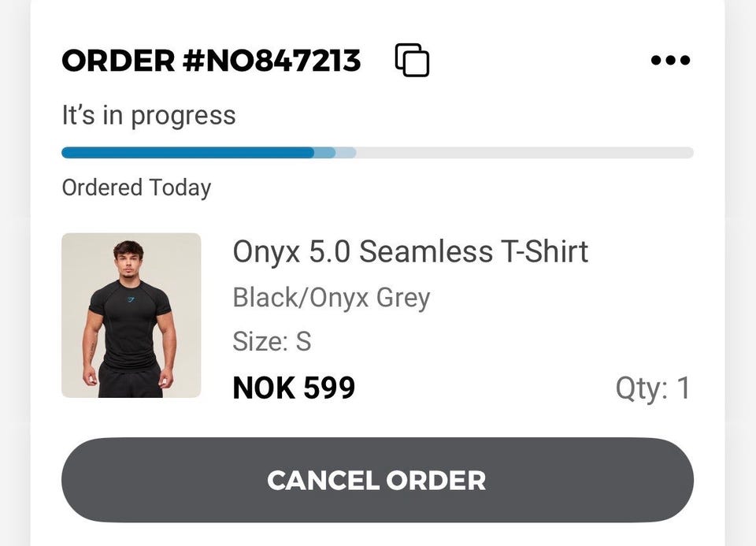This screenshot has height=546, width=756.
Task: Click the grey unfilled progress bar track
Action: pos(520,153)
